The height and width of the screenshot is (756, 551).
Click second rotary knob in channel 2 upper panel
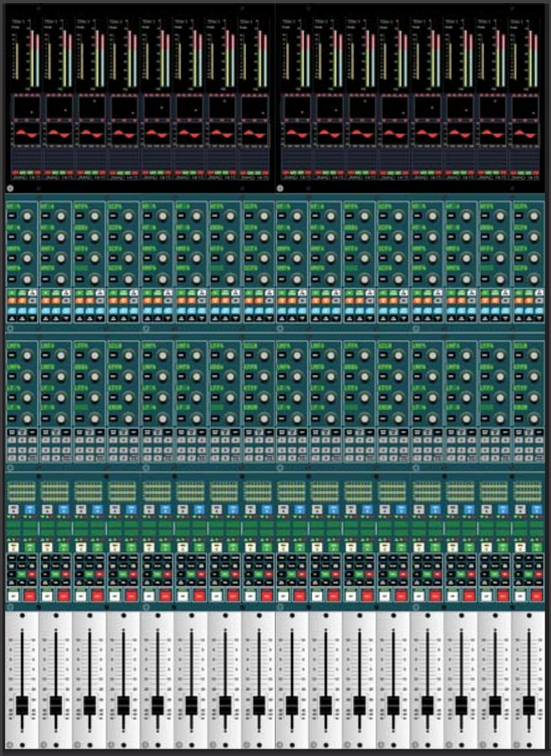click(62, 237)
